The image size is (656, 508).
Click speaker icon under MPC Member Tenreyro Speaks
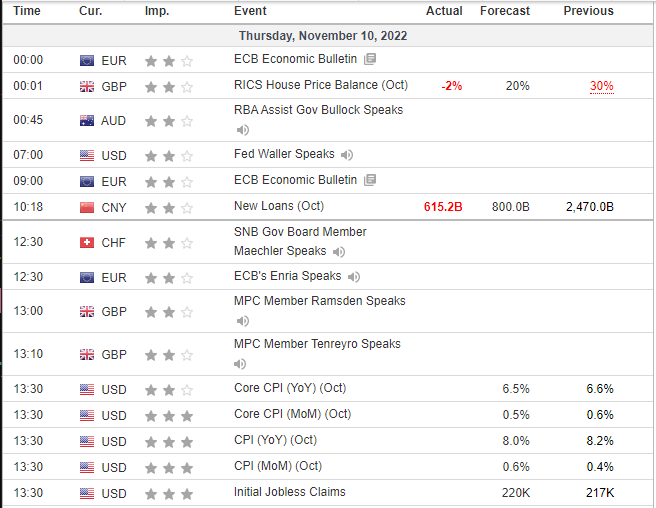(242, 364)
